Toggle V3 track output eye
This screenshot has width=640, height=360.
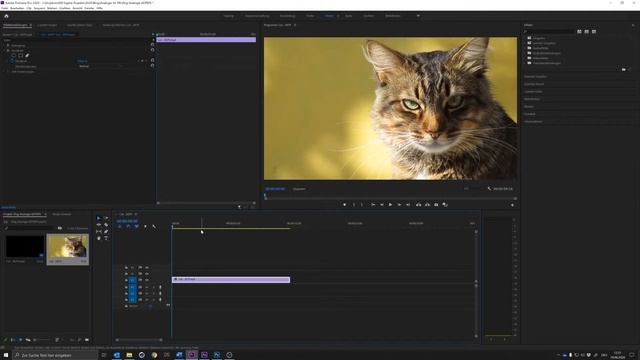[147, 268]
